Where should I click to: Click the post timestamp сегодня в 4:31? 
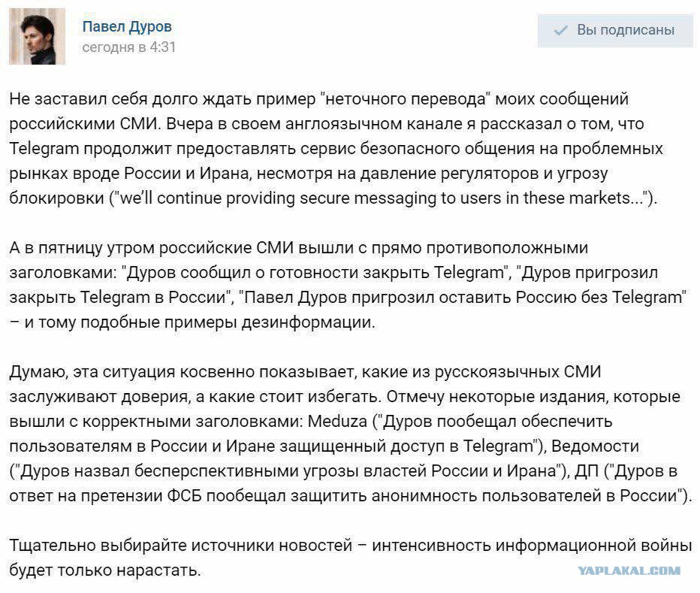pyautogui.click(x=128, y=47)
